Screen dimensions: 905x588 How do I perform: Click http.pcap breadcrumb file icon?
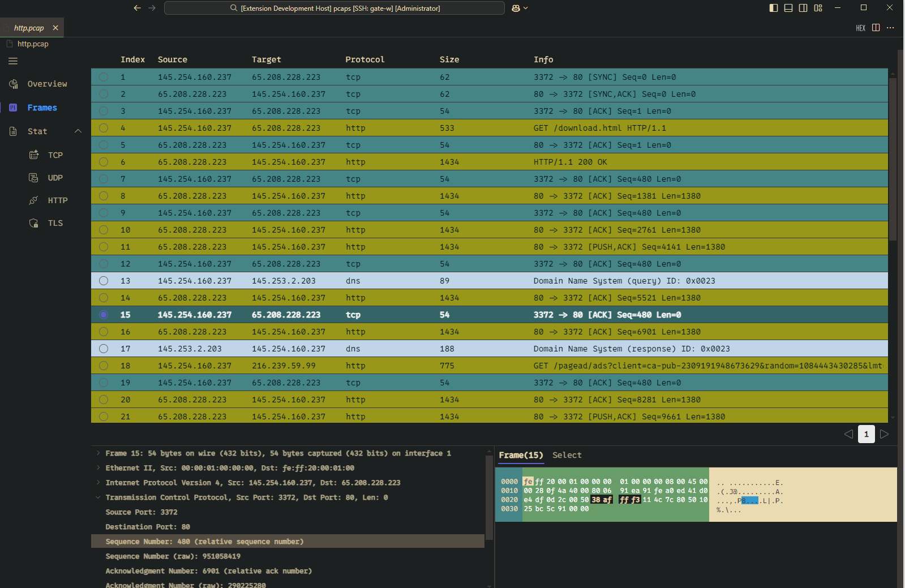tap(10, 44)
